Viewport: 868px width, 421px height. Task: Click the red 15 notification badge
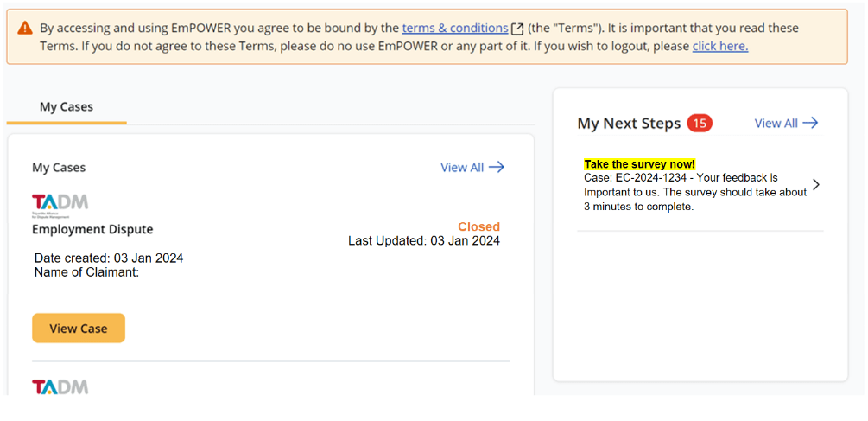click(x=700, y=124)
